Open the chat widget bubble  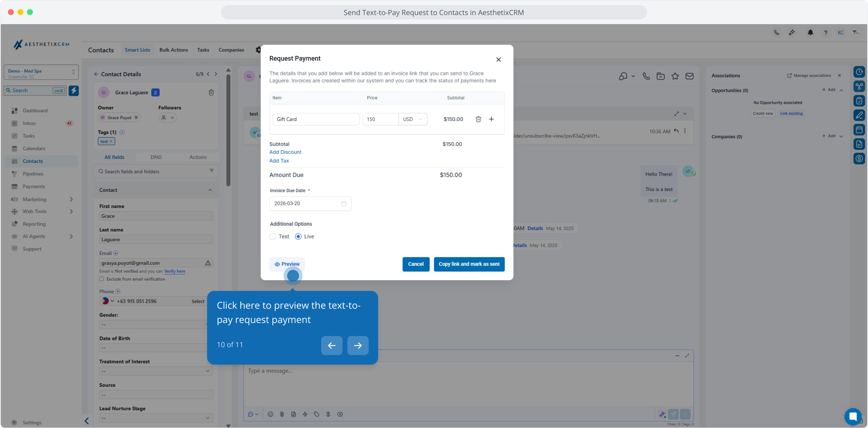853,416
